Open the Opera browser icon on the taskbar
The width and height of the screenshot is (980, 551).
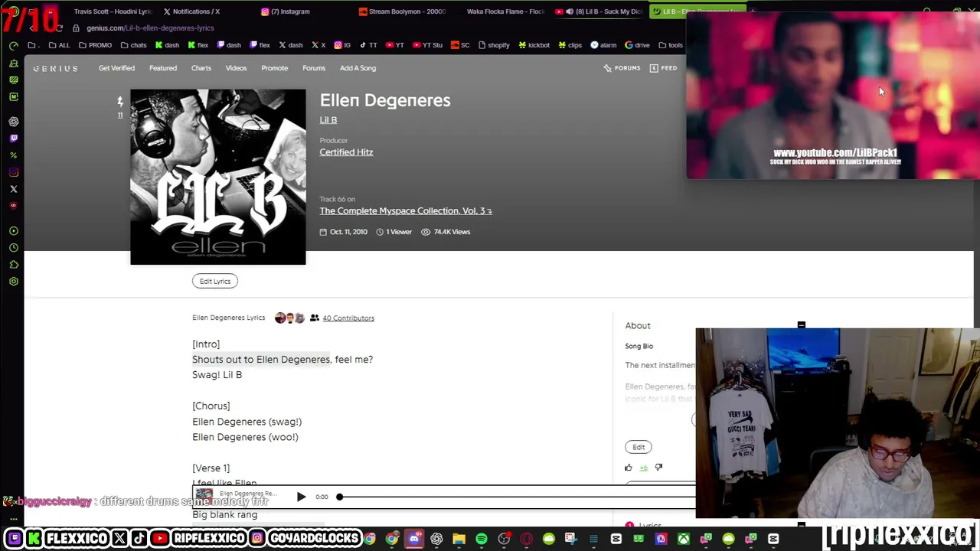click(x=527, y=540)
